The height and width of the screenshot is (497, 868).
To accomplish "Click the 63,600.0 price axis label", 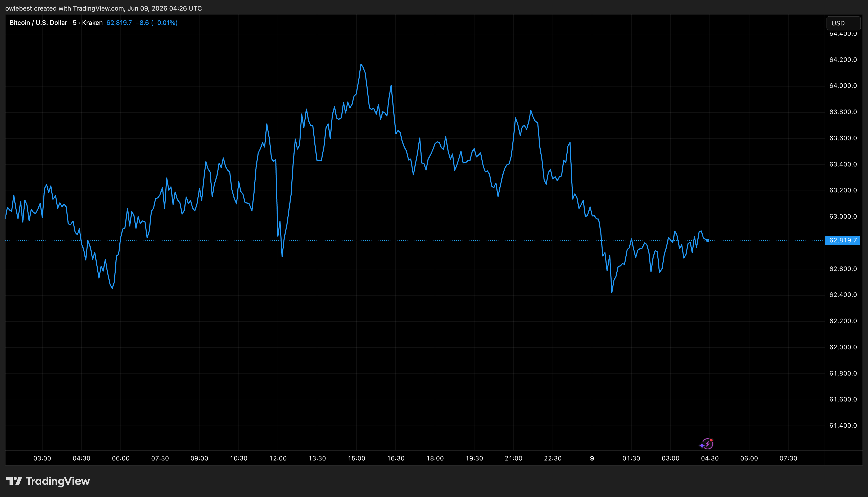I will click(843, 138).
